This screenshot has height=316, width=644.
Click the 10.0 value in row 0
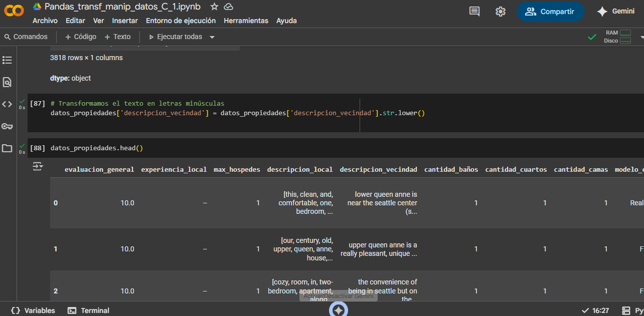(x=127, y=203)
